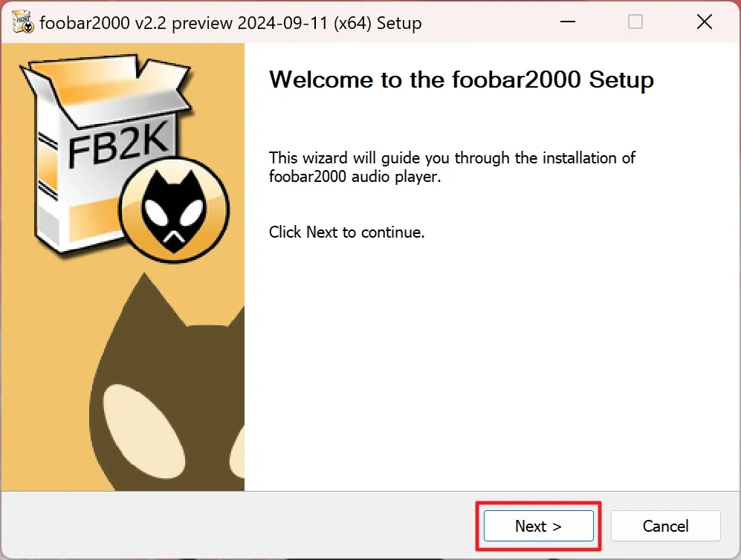Click the disabled maximize button
The image size is (741, 560).
(x=635, y=22)
